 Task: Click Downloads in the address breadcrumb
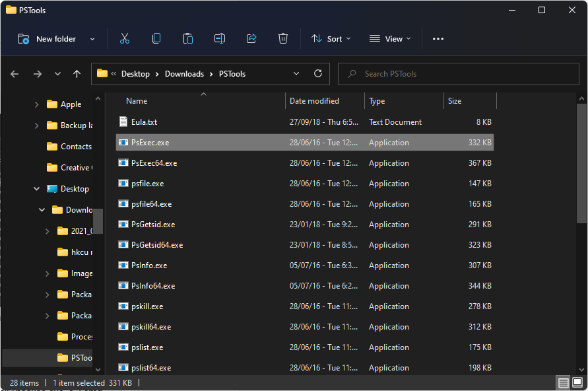click(184, 74)
